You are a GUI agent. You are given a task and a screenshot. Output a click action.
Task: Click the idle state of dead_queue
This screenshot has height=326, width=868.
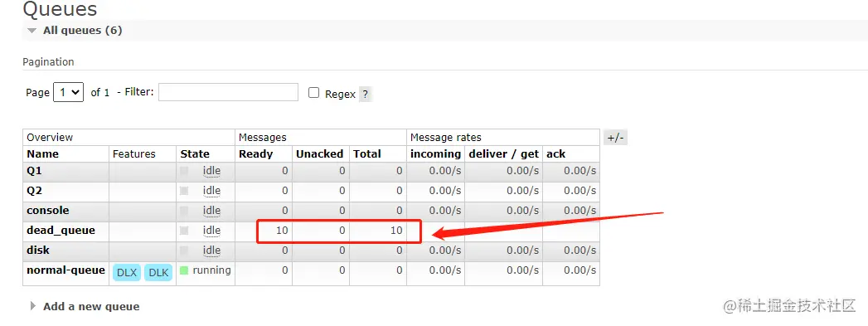click(211, 231)
